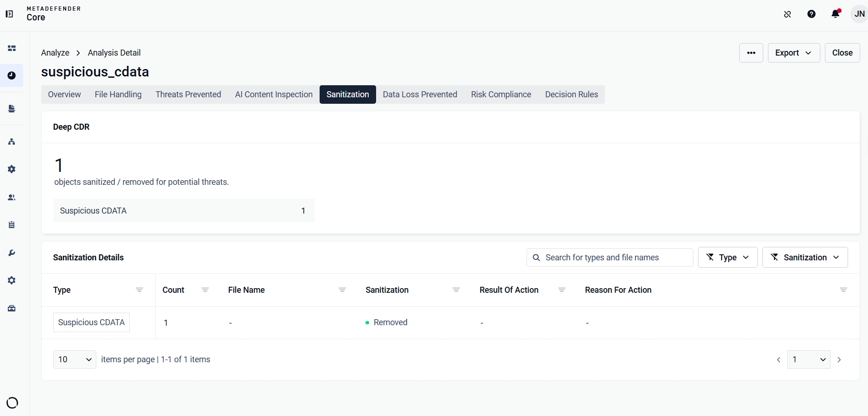Open the users icon in sidebar

point(12,197)
